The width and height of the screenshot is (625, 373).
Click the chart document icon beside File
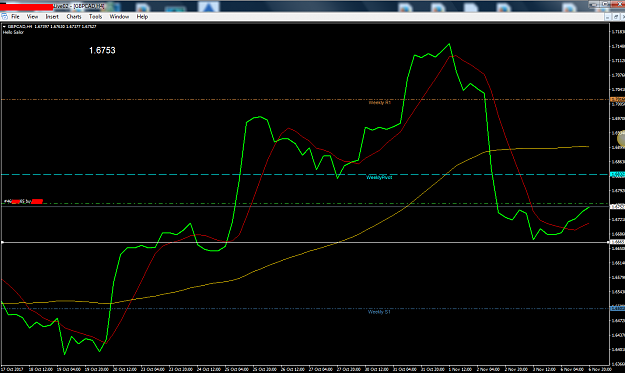pyautogui.click(x=4, y=16)
